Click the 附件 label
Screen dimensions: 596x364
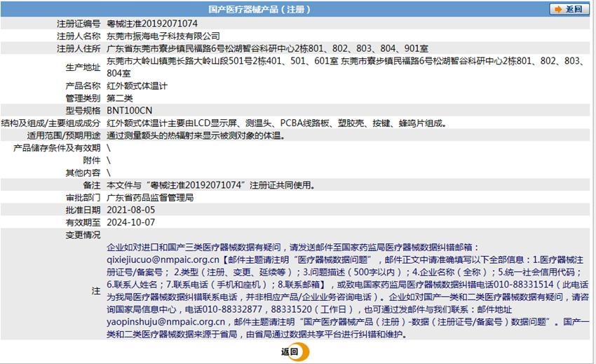pos(92,161)
